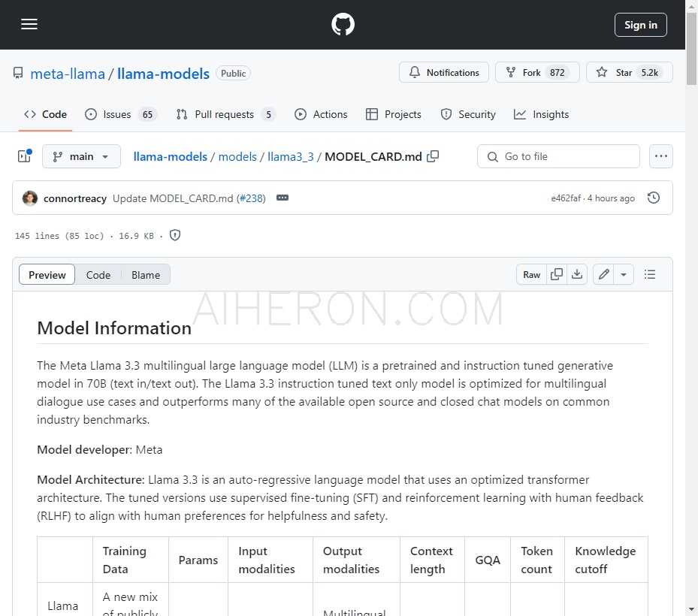
Task: Open the Issues tab
Action: coord(120,114)
